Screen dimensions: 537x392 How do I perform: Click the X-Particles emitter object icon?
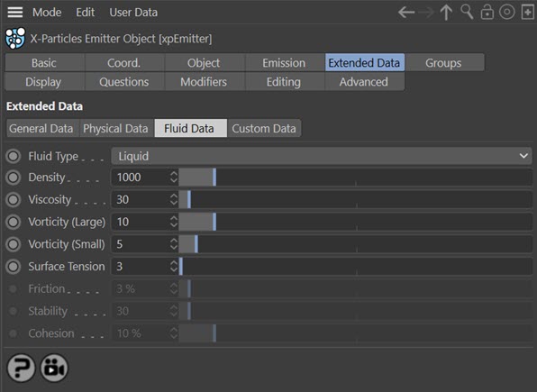coord(15,38)
